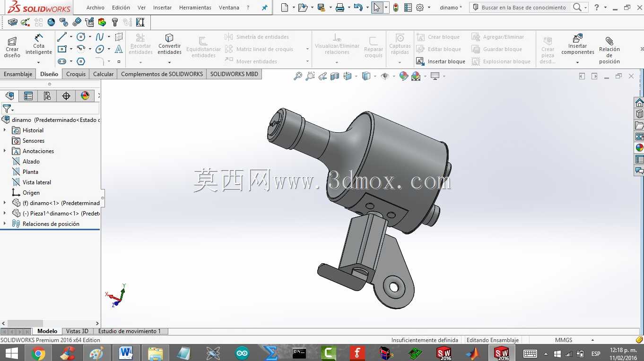Open the bolt Toolbox add-in icon
This screenshot has width=644, height=361.
[115, 22]
